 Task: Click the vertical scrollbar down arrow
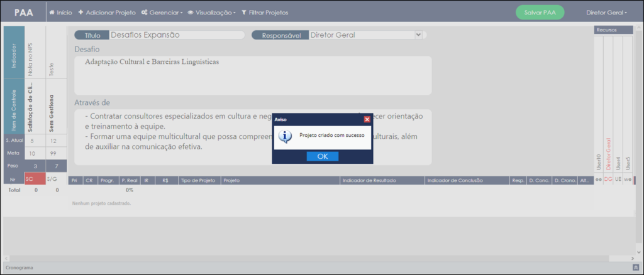[639, 252]
